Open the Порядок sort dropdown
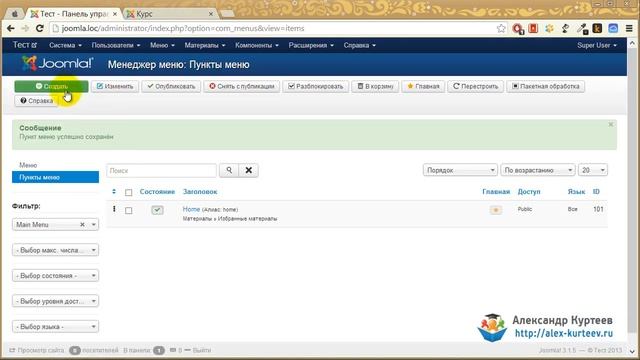 tap(460, 170)
